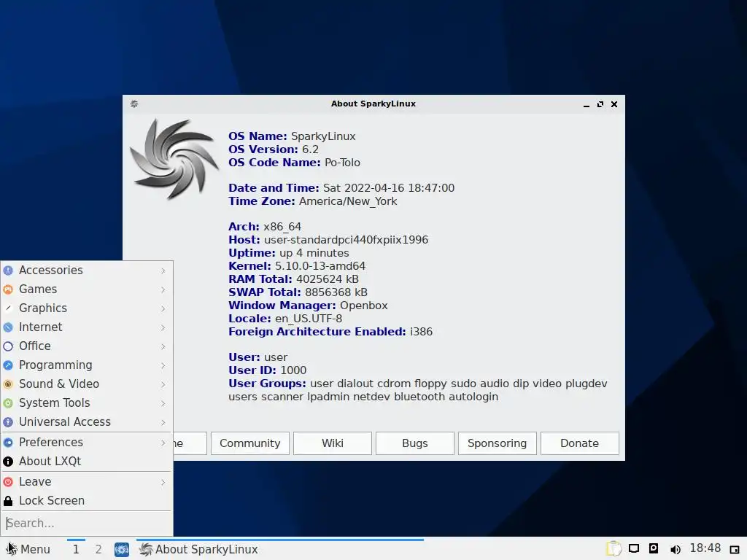Expand the Leave submenu arrow

pos(163,483)
